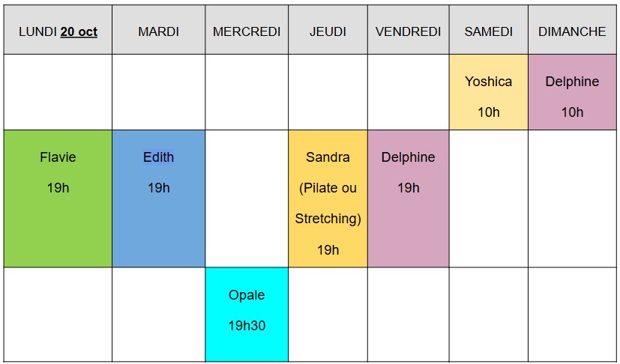Screen dimensions: 620x364
Task: Select the SAMEDI column header
Action: 488,31
